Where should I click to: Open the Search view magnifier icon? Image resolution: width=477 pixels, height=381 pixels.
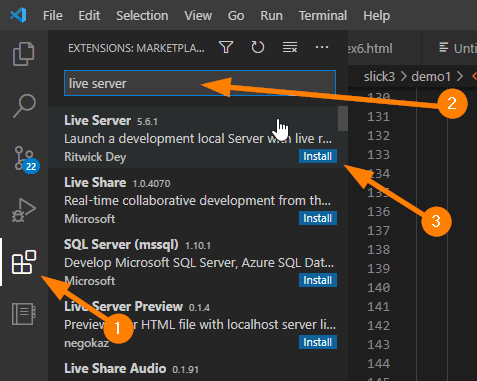point(24,106)
